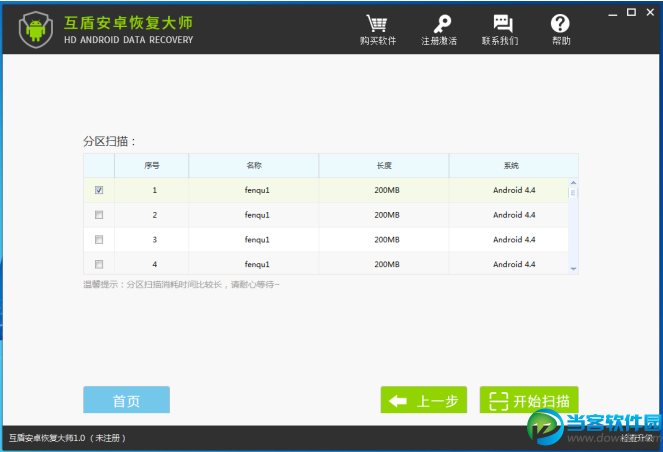Click the 200MB size in row 1
663x452 pixels.
387,190
